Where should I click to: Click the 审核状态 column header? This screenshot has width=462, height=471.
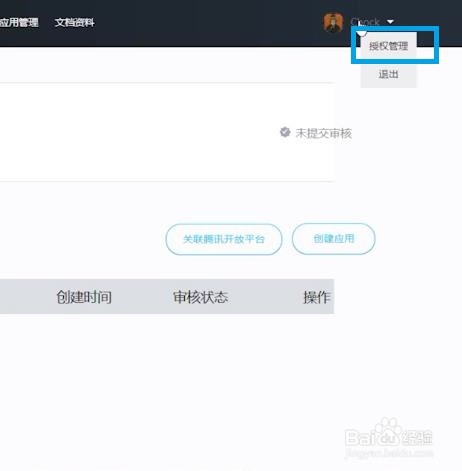[200, 297]
